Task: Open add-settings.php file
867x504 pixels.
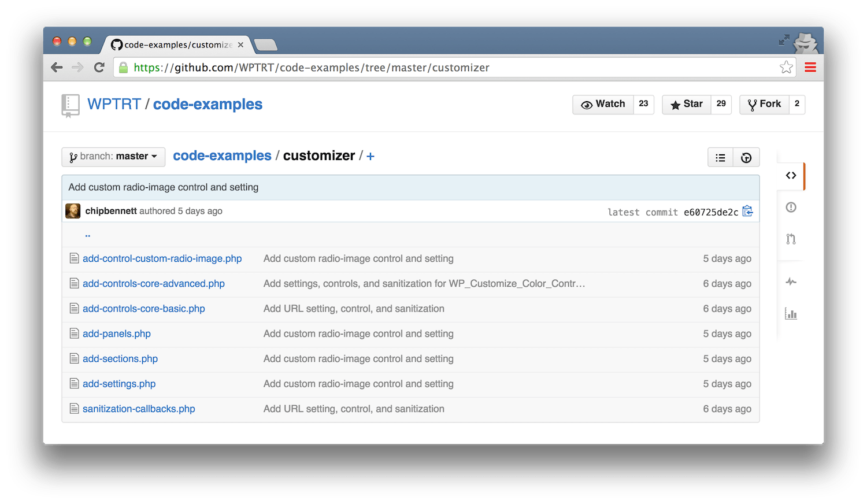Action: click(x=119, y=383)
